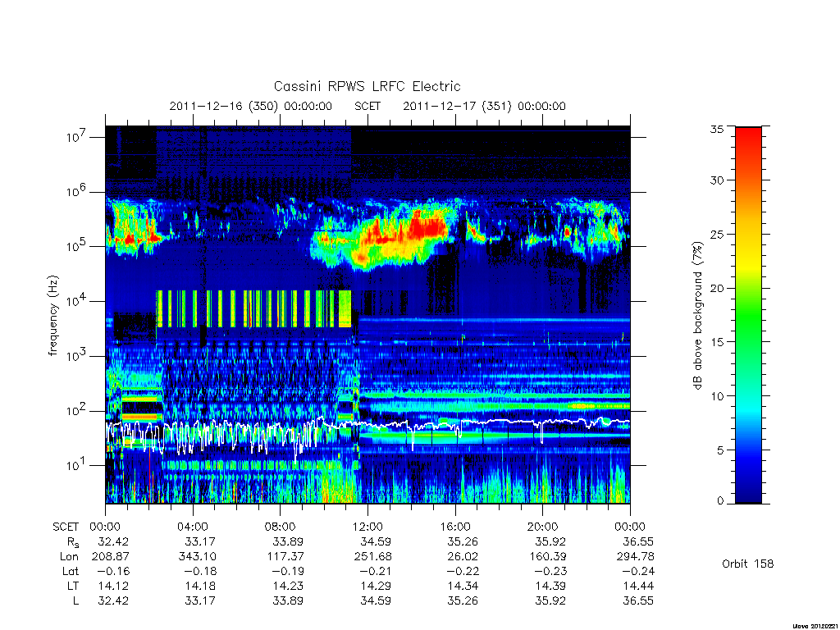The height and width of the screenshot is (630, 840).
Task: Click the Orbit 158 label
Action: pos(748,564)
